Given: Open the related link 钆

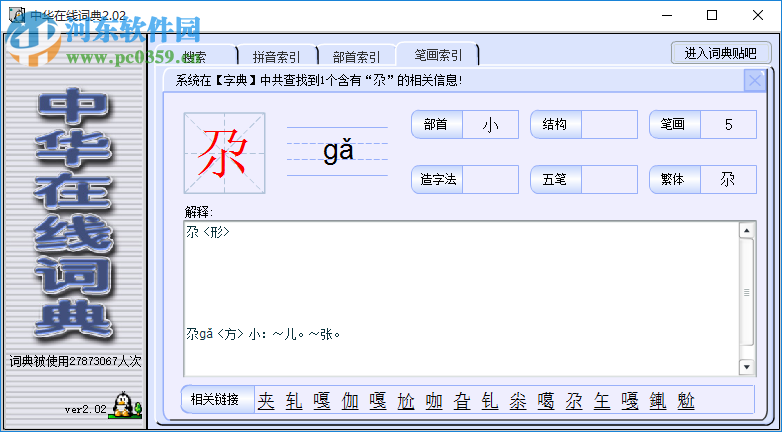Looking at the screenshot, I should pyautogui.click(x=490, y=401).
